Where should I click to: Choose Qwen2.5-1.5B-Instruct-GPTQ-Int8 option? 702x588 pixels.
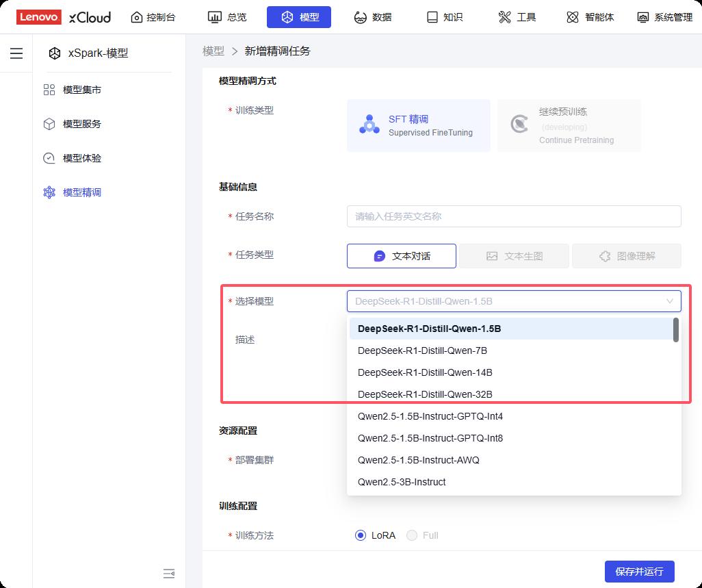(x=511, y=438)
